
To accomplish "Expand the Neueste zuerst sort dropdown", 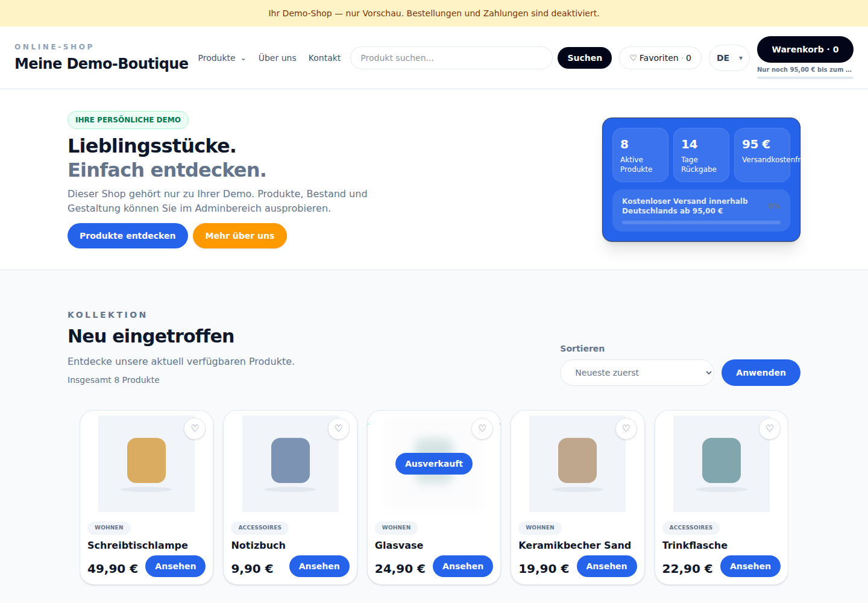I will (637, 373).
